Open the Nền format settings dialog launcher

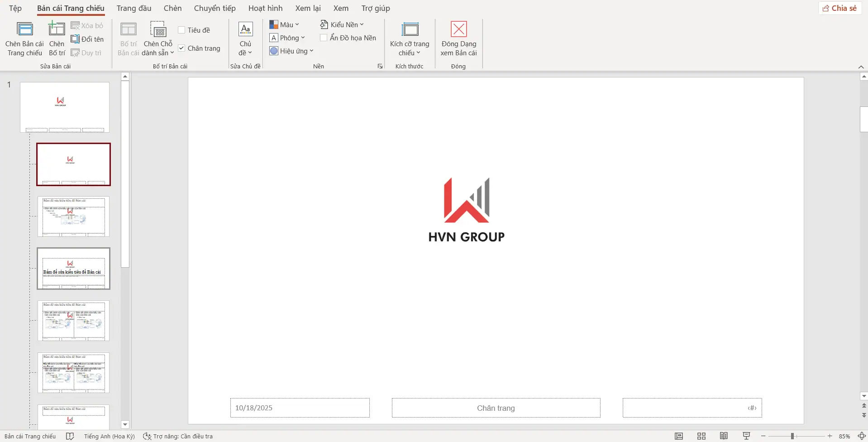pos(380,66)
